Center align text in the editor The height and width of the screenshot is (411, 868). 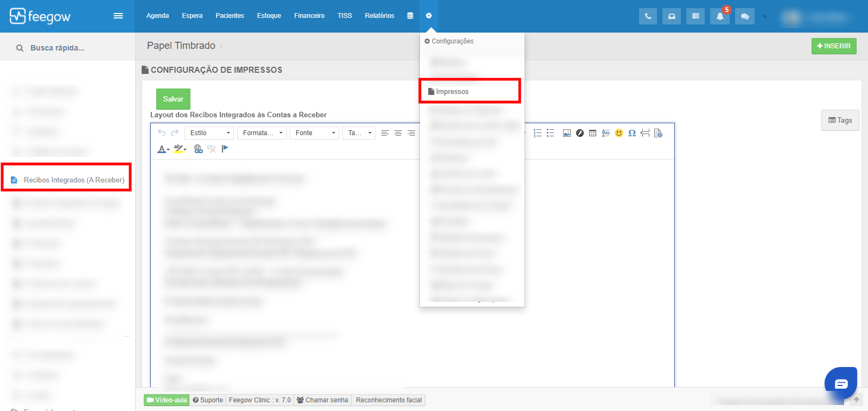(398, 133)
